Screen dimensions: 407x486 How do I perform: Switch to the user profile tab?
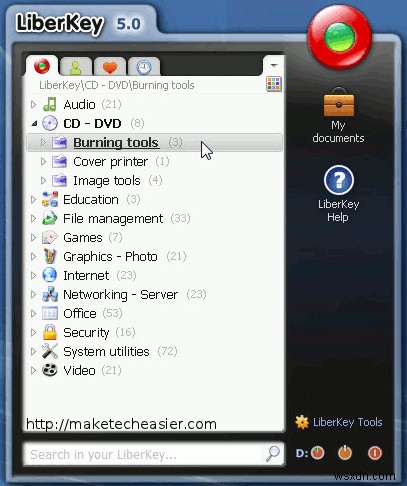pyautogui.click(x=76, y=67)
